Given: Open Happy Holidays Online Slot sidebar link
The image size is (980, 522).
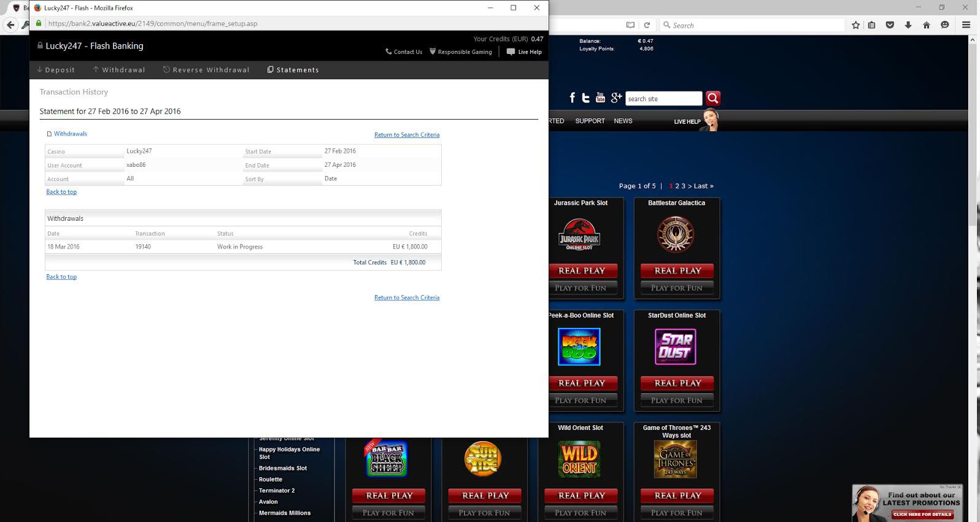Looking at the screenshot, I should pyautogui.click(x=289, y=453).
